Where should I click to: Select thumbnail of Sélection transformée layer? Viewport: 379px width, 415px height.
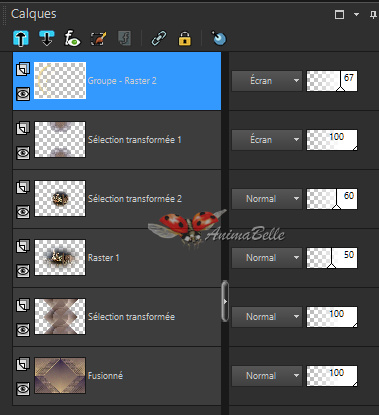point(60,316)
